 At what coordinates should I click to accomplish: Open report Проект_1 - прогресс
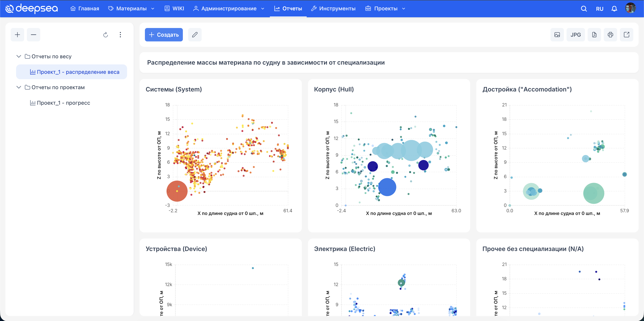tap(60, 103)
